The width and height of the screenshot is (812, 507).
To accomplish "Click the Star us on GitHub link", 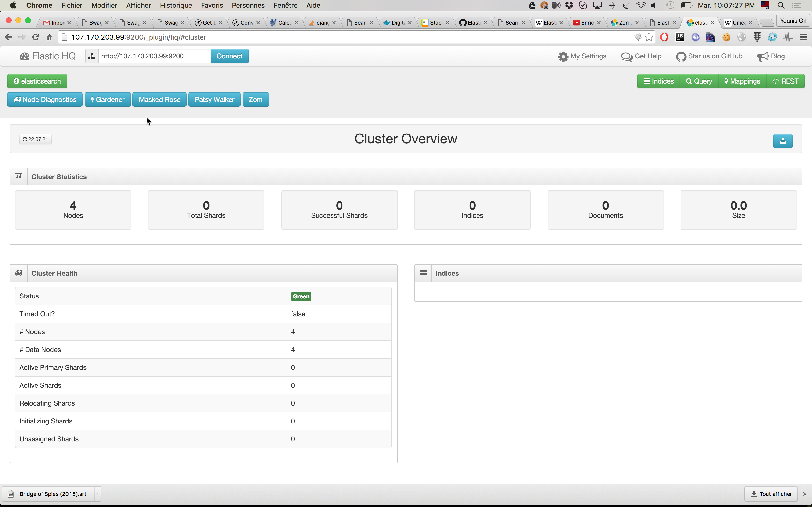I will (709, 56).
